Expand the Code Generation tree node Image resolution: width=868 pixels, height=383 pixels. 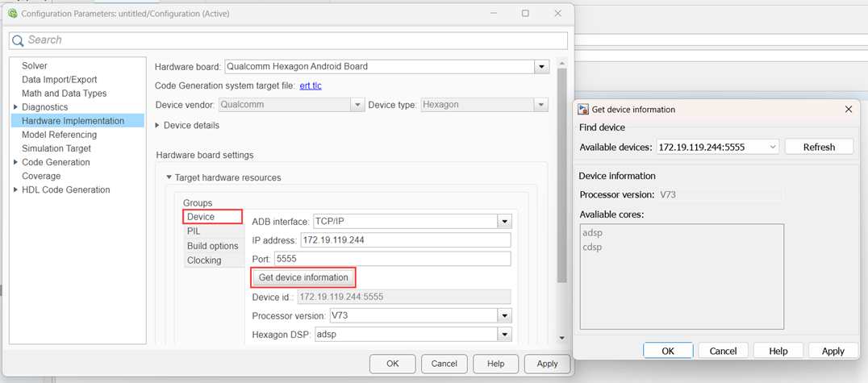tap(15, 162)
